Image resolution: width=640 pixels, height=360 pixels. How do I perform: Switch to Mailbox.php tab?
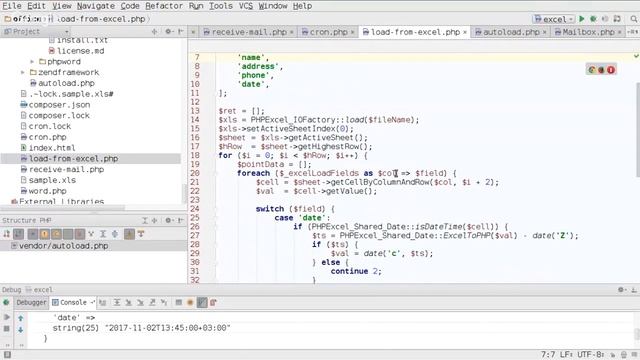pyautogui.click(x=588, y=32)
